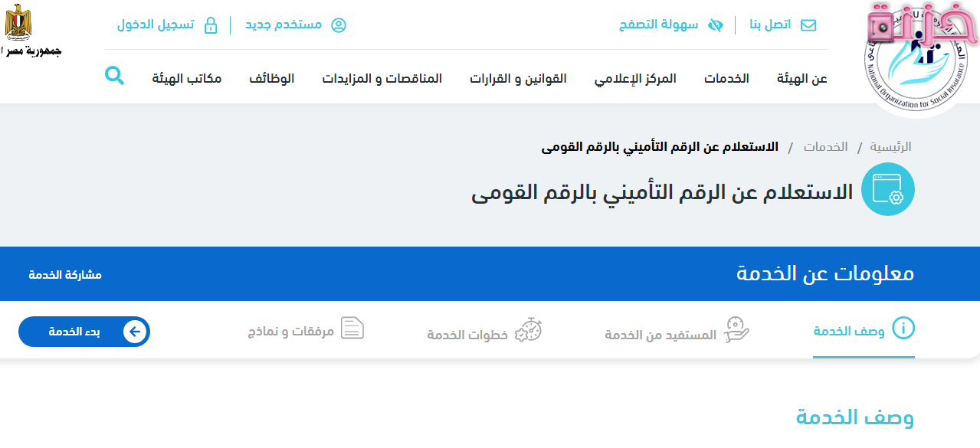Click the envelope icon beside اتصل بنا
The height and width of the screenshot is (448, 980).
click(808, 25)
